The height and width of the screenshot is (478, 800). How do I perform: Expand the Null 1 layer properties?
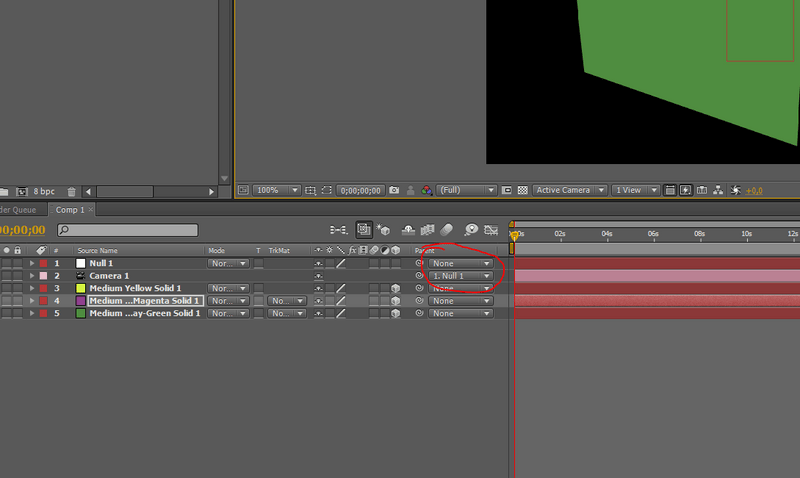pyautogui.click(x=32, y=263)
